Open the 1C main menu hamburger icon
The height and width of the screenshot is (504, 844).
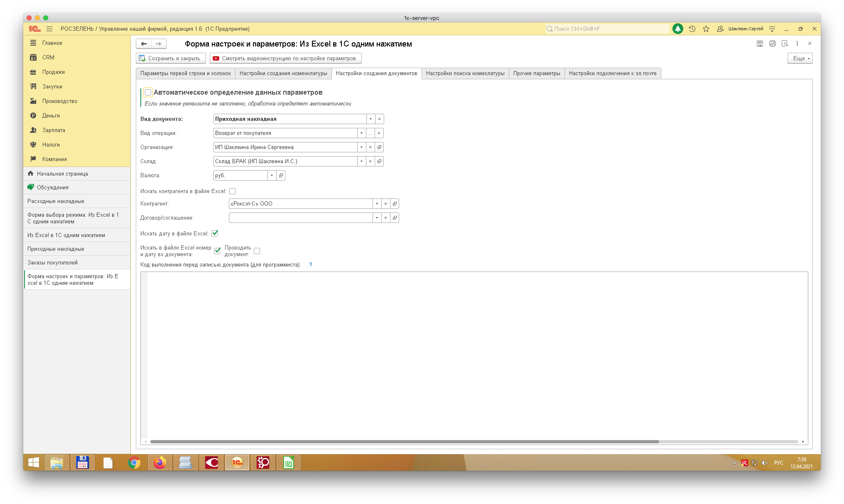[49, 29]
